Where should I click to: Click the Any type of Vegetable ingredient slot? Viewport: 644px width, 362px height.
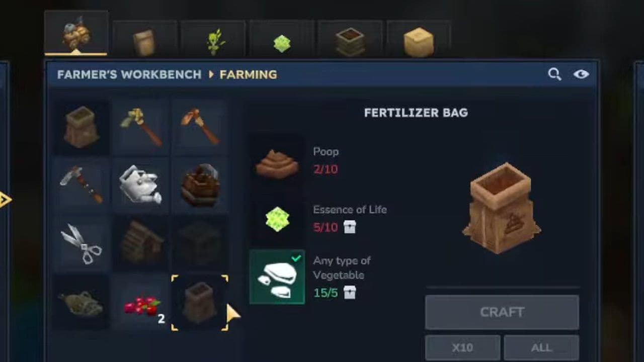click(x=277, y=278)
